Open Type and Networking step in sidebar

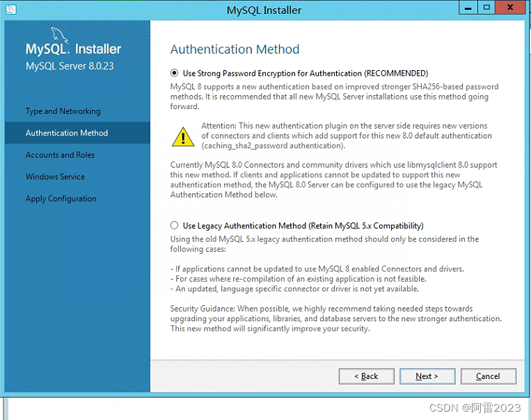63,111
